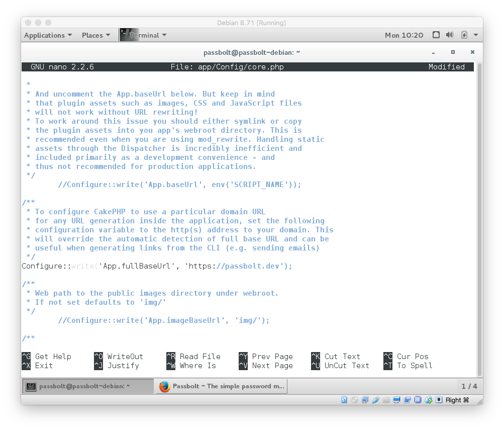Click the 1 / 4 workspace switcher
The height and width of the screenshot is (430, 504).
point(469,386)
